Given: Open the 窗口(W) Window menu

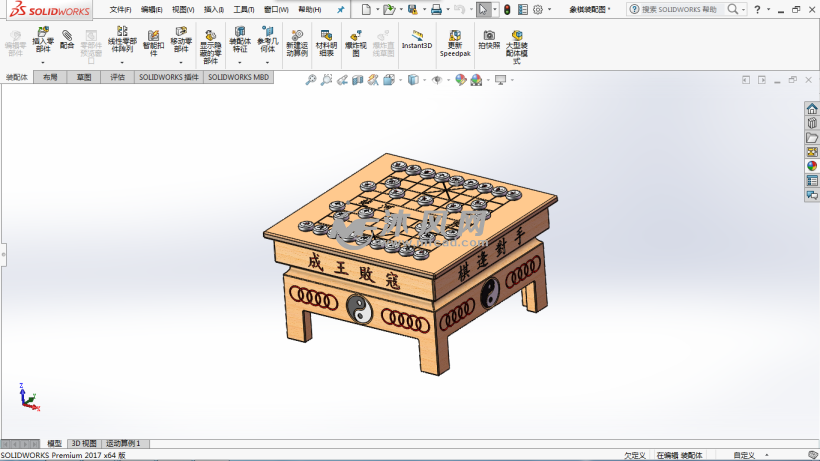Looking at the screenshot, I should coord(276,9).
